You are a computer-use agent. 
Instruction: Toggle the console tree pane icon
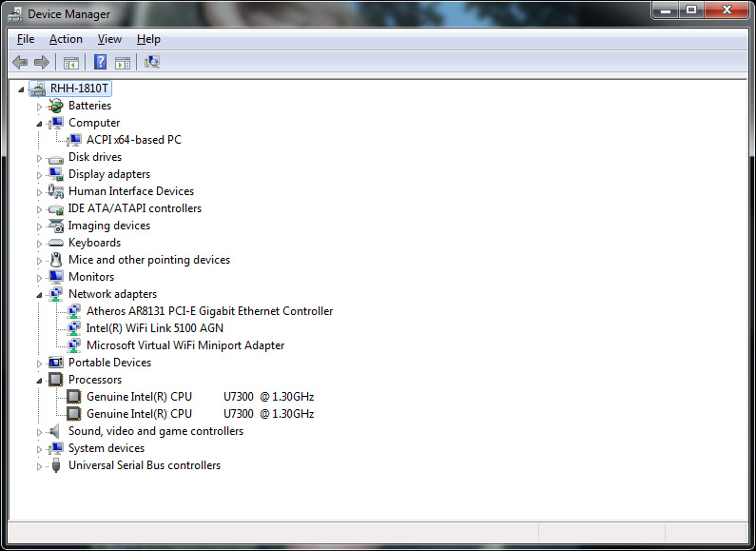pyautogui.click(x=71, y=62)
